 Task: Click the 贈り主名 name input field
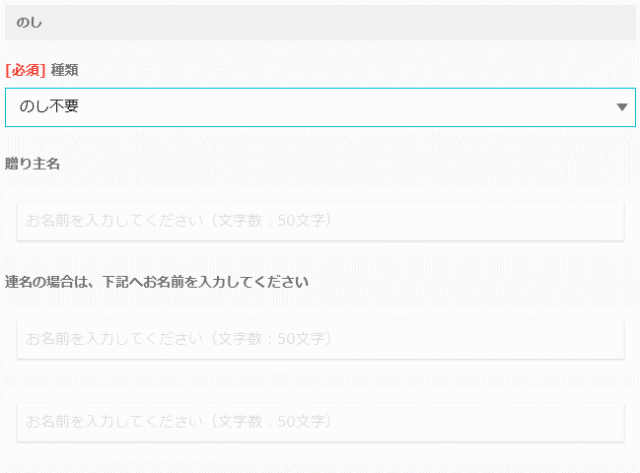pyautogui.click(x=320, y=221)
